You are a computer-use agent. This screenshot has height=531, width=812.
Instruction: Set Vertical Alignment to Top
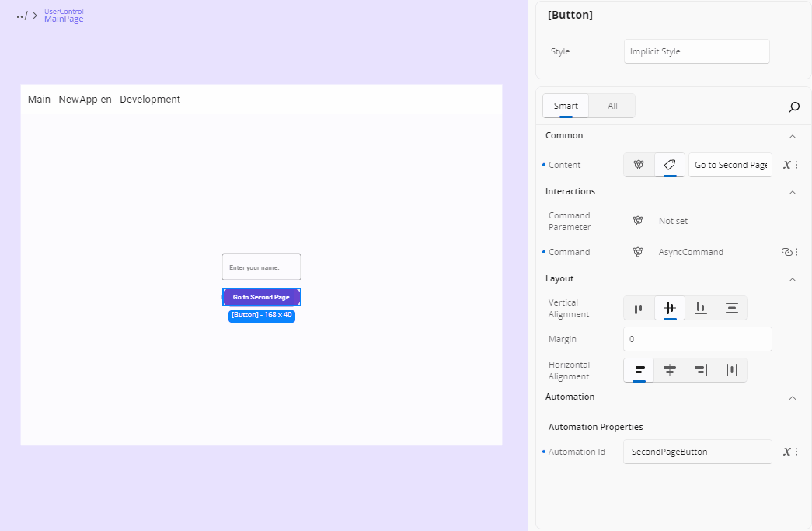coord(639,308)
